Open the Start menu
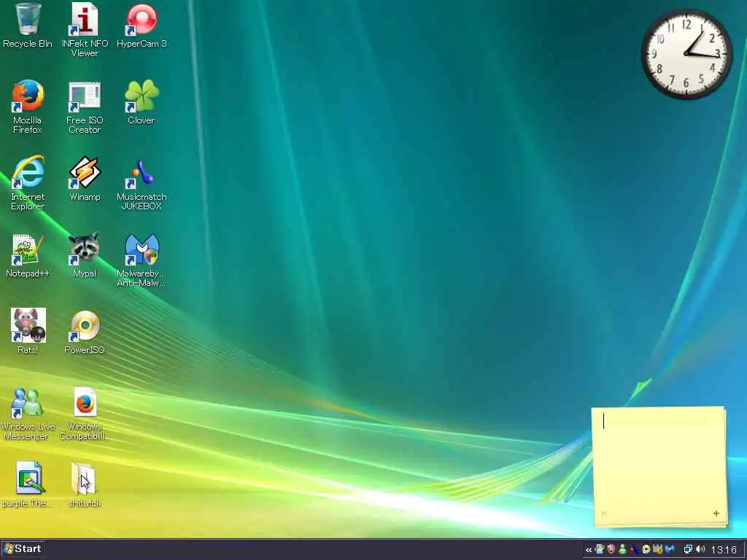Viewport: 747px width, 560px height. point(23,548)
